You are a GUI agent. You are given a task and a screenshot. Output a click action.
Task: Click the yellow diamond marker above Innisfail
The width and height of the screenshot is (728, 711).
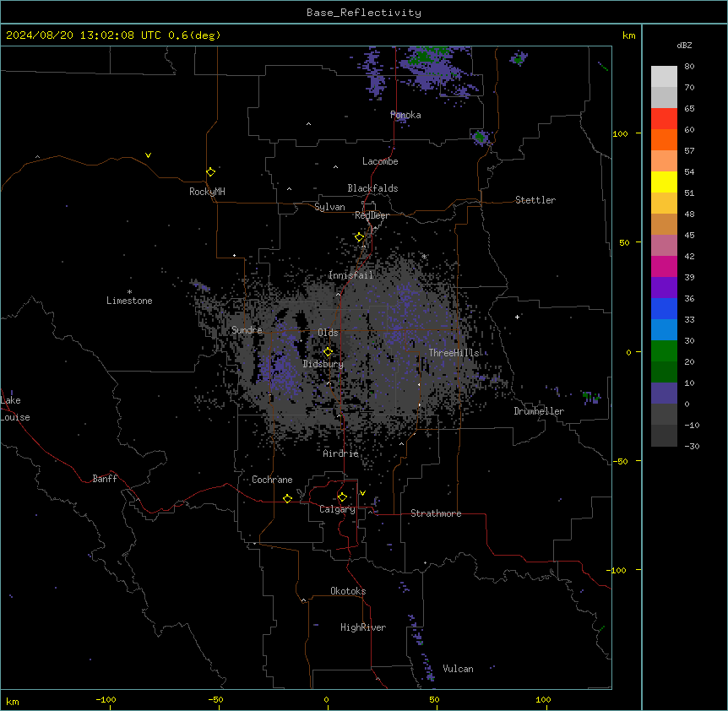[359, 237]
